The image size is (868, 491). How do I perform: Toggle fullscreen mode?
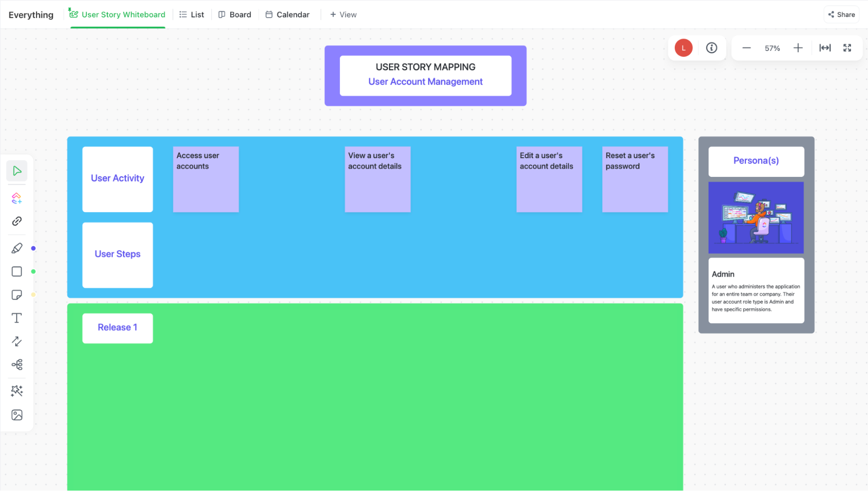tap(847, 48)
